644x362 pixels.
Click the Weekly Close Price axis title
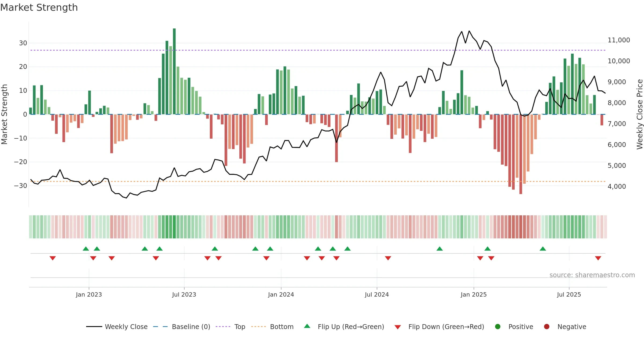tap(640, 114)
